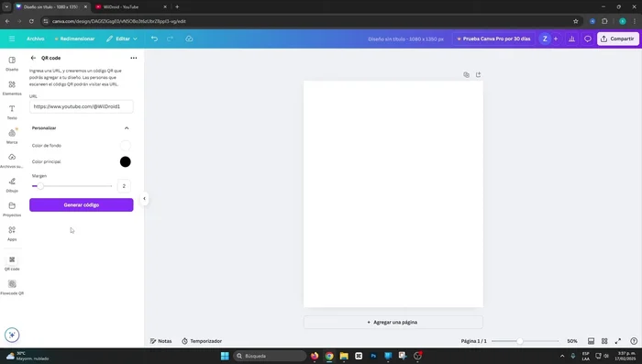The height and width of the screenshot is (364, 642).
Task: Open the Canva magic assistant button
Action: (12, 335)
